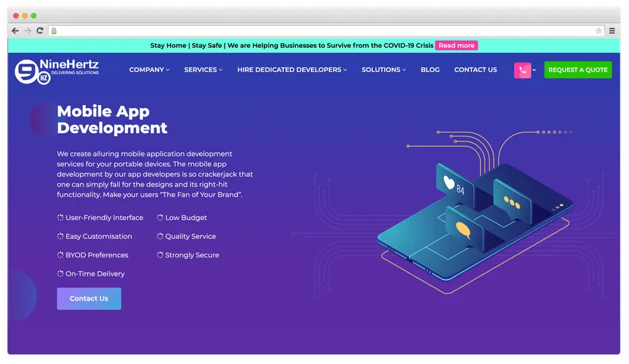
Task: Expand the SOLUTIONS dropdown menu
Action: (x=384, y=70)
